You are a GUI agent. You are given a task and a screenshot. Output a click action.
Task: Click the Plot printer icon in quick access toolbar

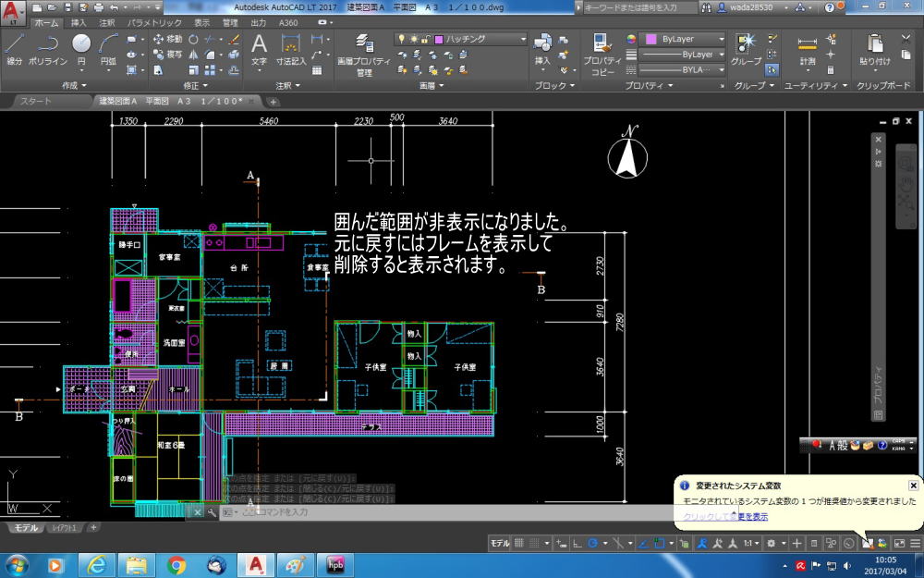[99, 7]
